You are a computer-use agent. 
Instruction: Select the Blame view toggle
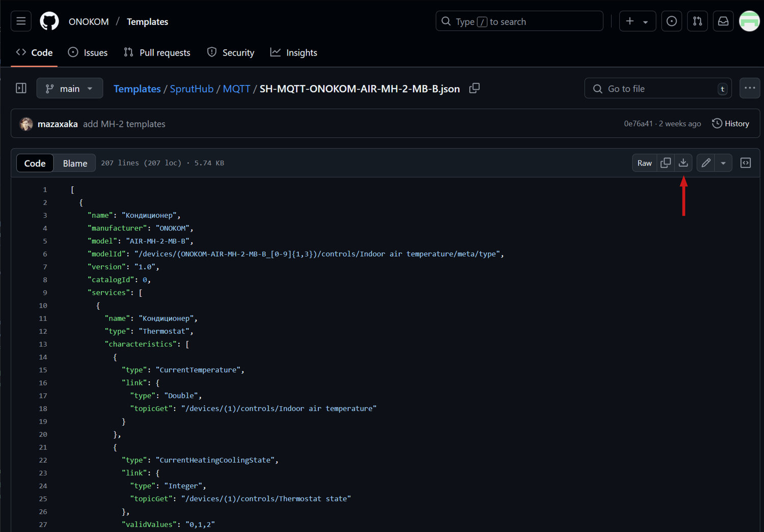(x=75, y=163)
